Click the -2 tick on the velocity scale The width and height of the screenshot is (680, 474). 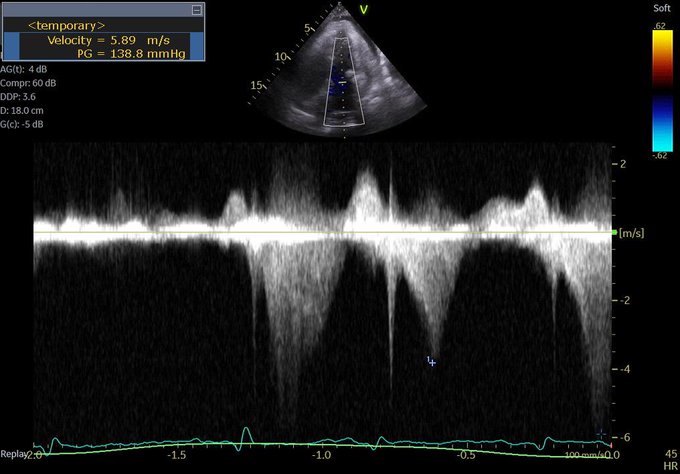[x=624, y=300]
